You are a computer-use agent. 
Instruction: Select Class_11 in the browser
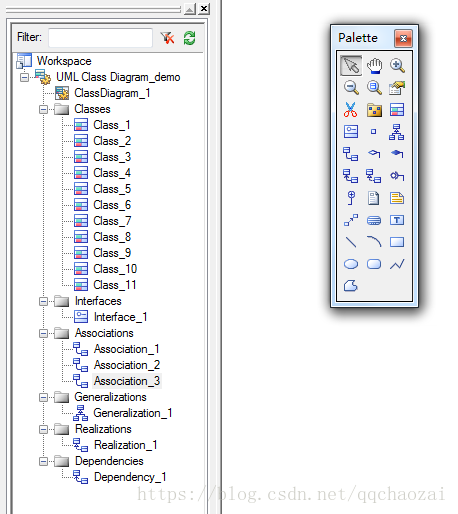click(x=115, y=285)
